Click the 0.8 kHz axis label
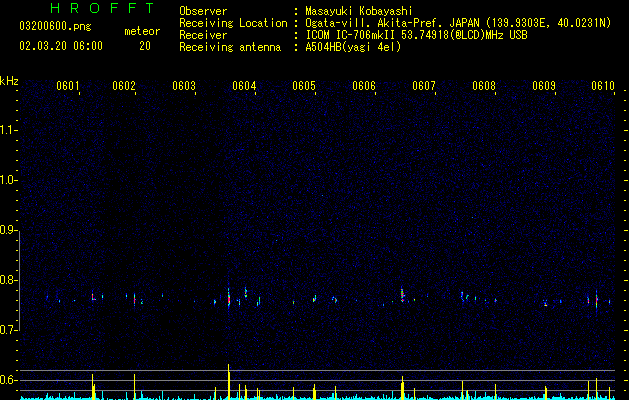Image resolution: width=629 pixels, height=400 pixels. [8, 280]
